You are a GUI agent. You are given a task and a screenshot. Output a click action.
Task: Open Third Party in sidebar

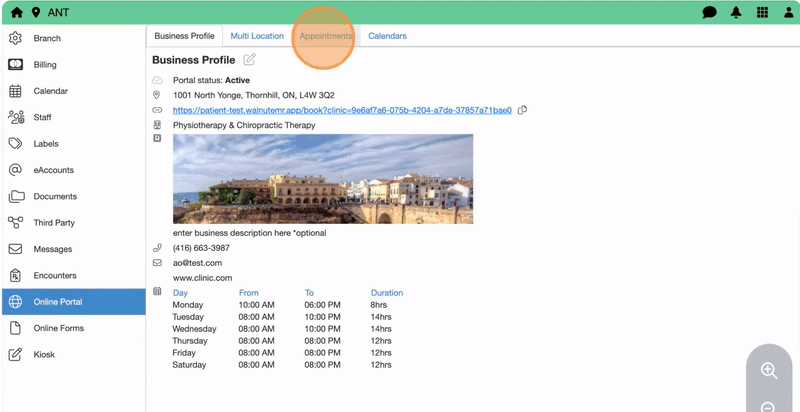pyautogui.click(x=54, y=223)
